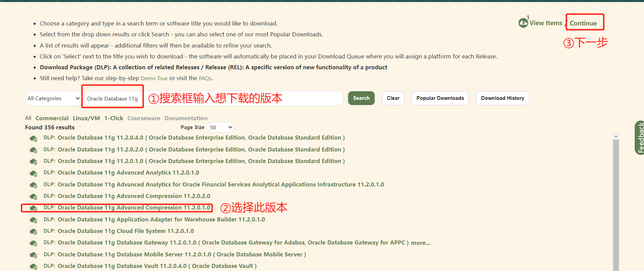The width and height of the screenshot is (644, 271).
Task: Click download icon for Database Gateway 11.2.0.1.0
Action: (x=33, y=243)
